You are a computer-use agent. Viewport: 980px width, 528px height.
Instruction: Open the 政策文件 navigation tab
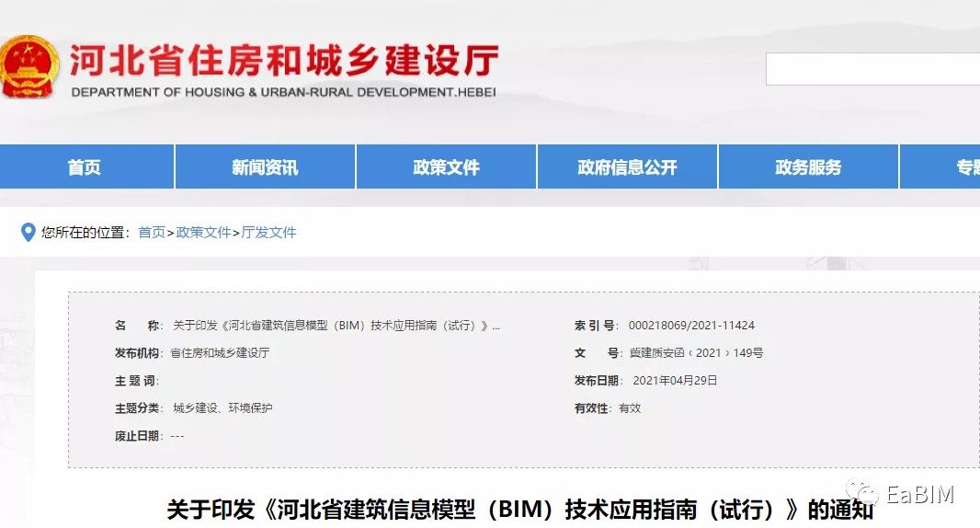click(x=446, y=166)
